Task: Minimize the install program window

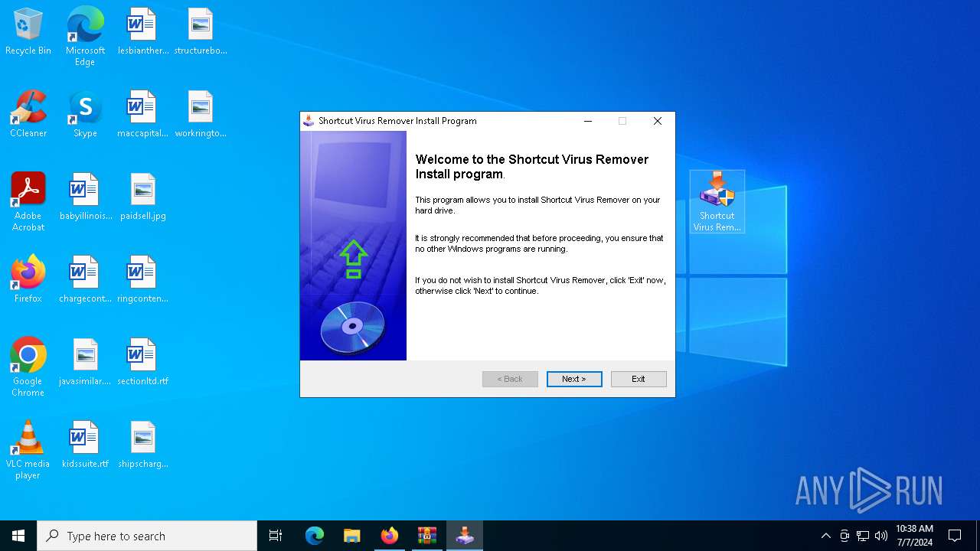Action: coord(587,121)
